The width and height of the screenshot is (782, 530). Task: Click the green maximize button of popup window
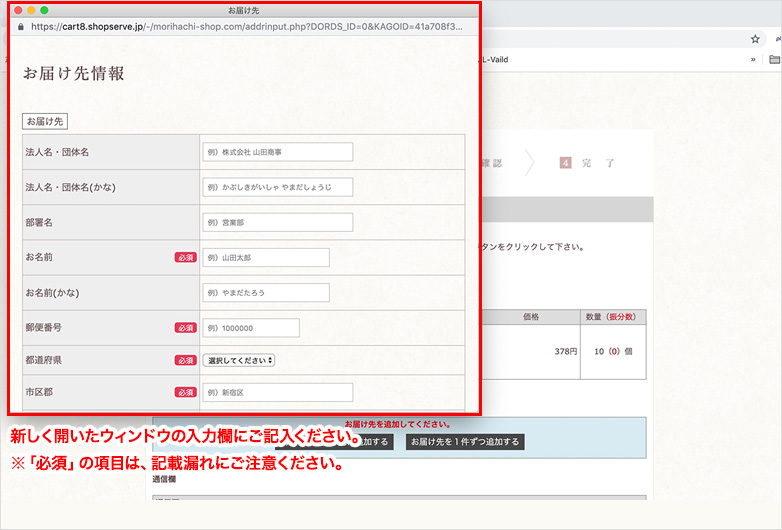click(44, 10)
